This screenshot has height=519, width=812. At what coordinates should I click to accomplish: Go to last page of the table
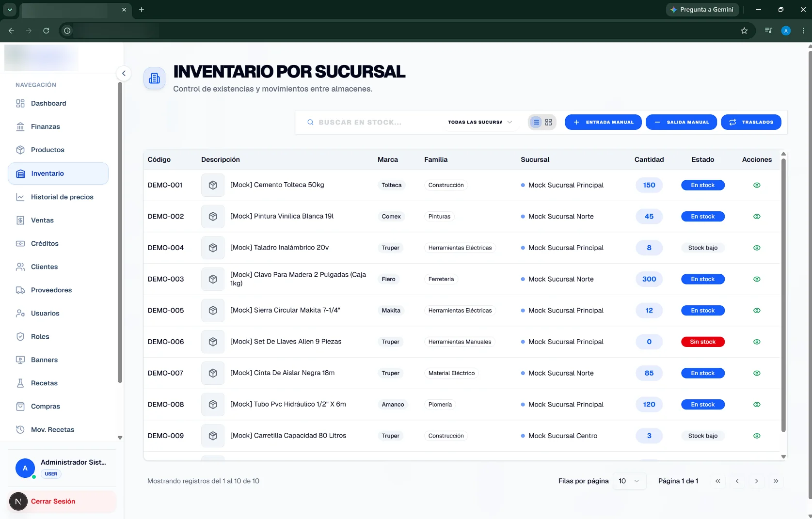point(776,481)
